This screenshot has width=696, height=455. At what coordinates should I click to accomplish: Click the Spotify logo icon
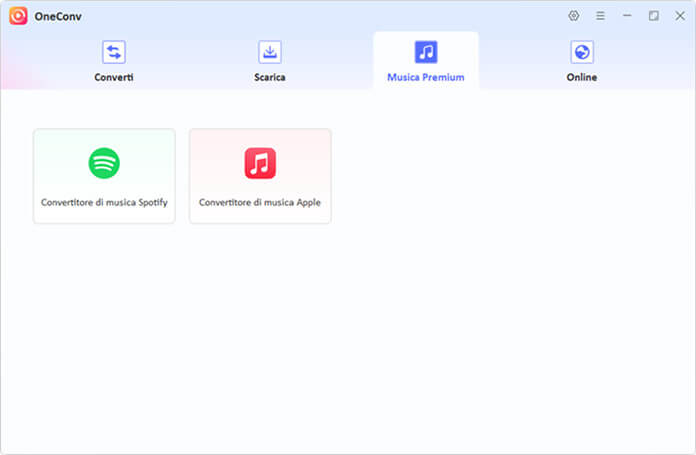coord(104,163)
